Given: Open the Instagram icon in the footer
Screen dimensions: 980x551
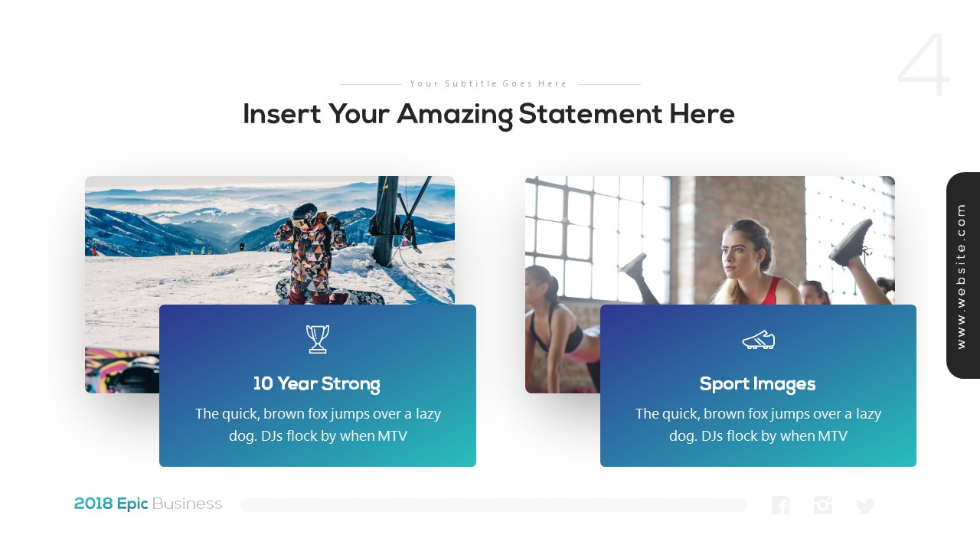Looking at the screenshot, I should coord(823,505).
